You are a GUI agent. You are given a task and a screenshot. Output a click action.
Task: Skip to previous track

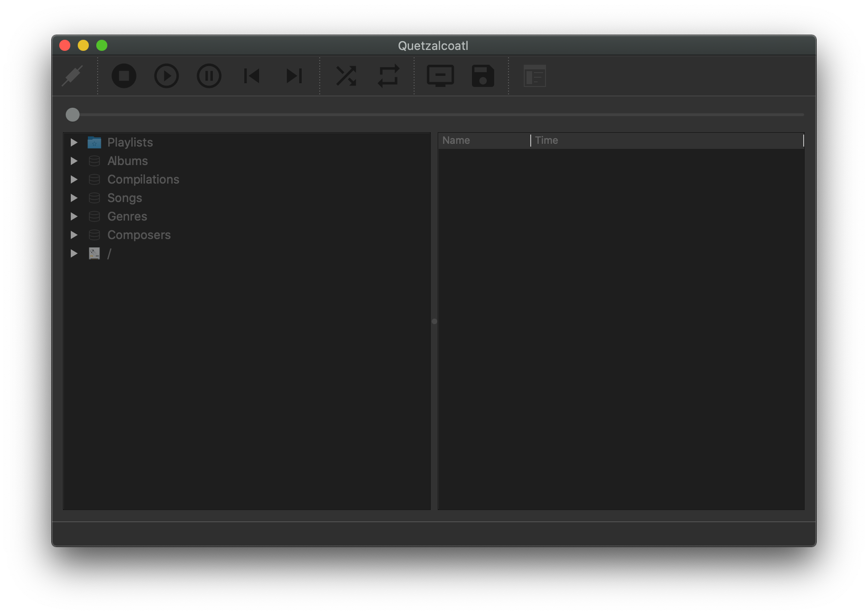(251, 76)
